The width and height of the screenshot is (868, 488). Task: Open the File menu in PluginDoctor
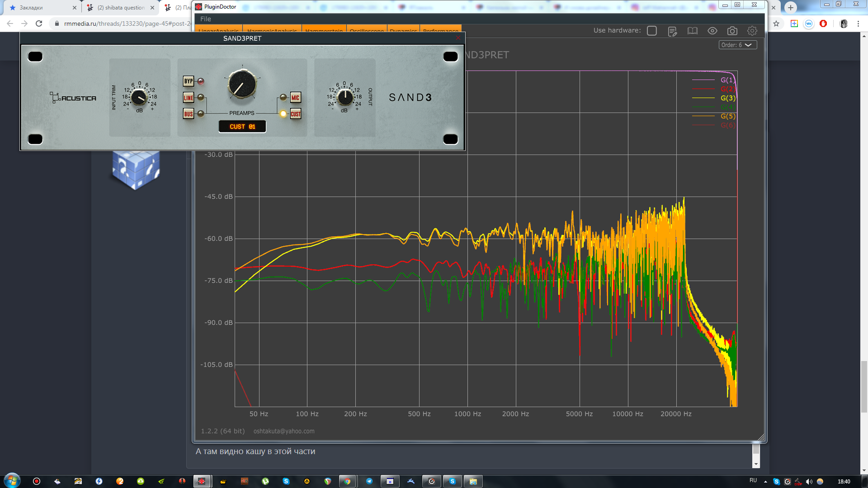click(x=206, y=19)
